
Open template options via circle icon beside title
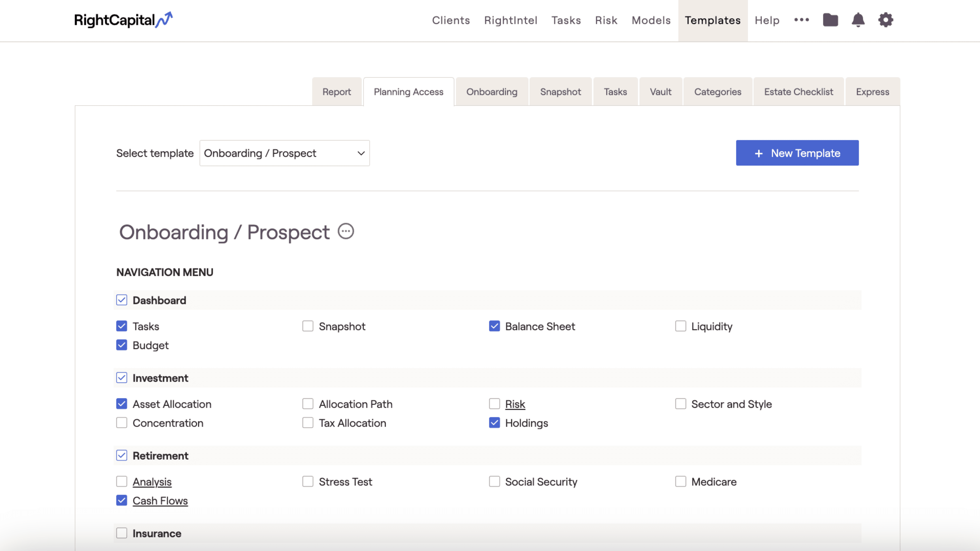tap(345, 231)
